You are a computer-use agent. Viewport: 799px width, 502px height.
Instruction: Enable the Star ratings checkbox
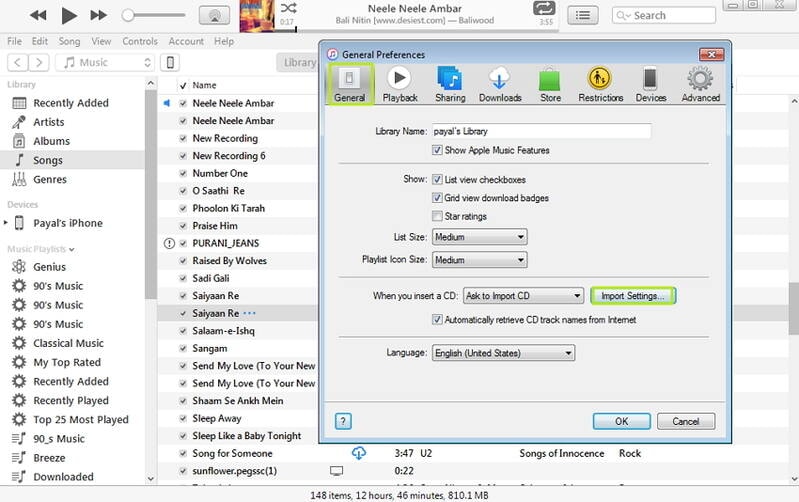point(437,216)
